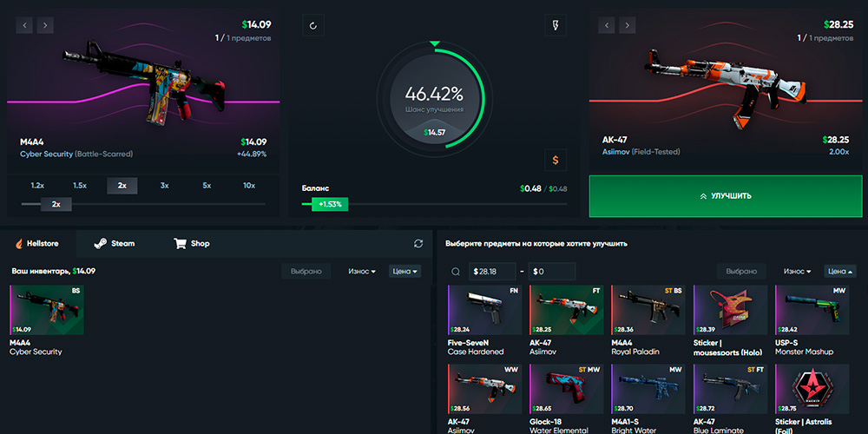Select Glock-18 Water Elemental item card
Viewport: 868px width, 434px height.
567,398
